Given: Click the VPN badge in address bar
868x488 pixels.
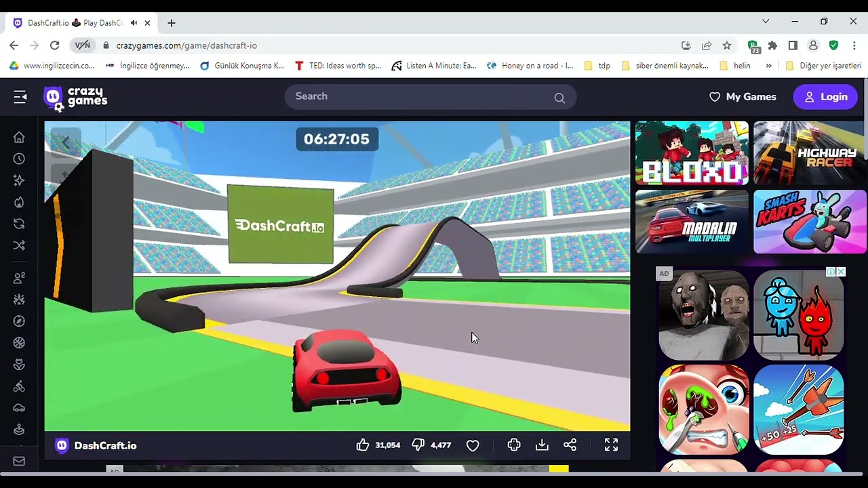Looking at the screenshot, I should [x=83, y=45].
